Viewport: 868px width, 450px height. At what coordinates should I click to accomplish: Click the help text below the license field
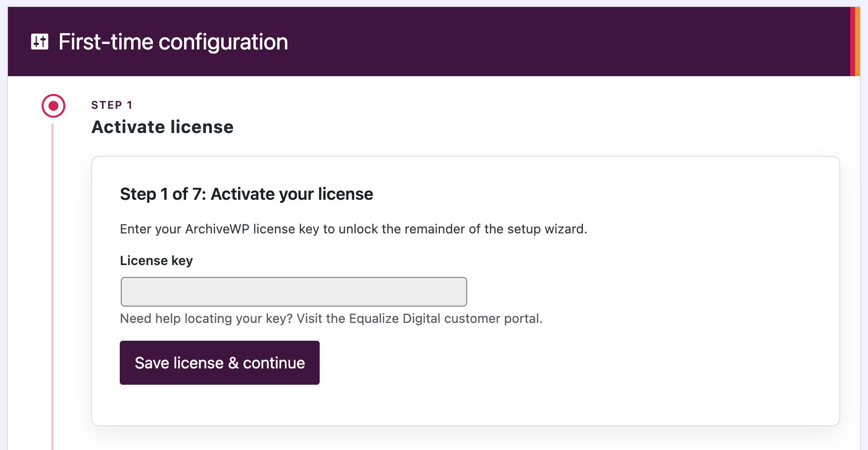331,318
